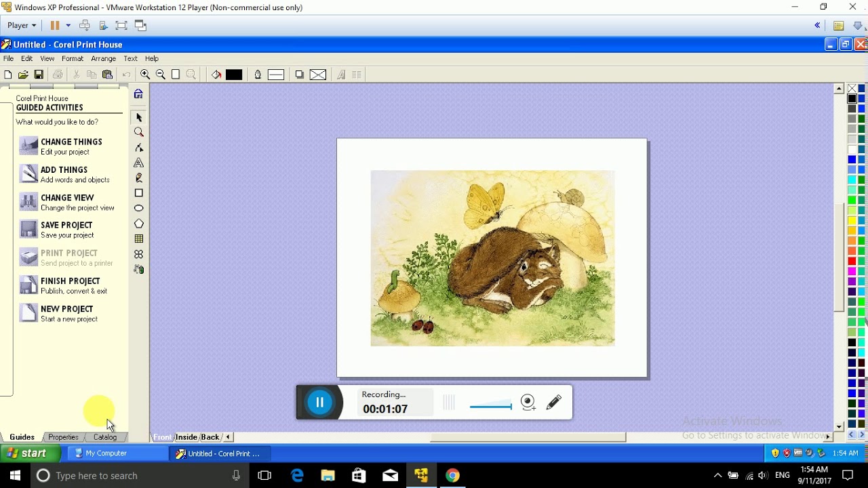Switch to the Catalog tab
This screenshot has width=868, height=488.
[x=105, y=437]
